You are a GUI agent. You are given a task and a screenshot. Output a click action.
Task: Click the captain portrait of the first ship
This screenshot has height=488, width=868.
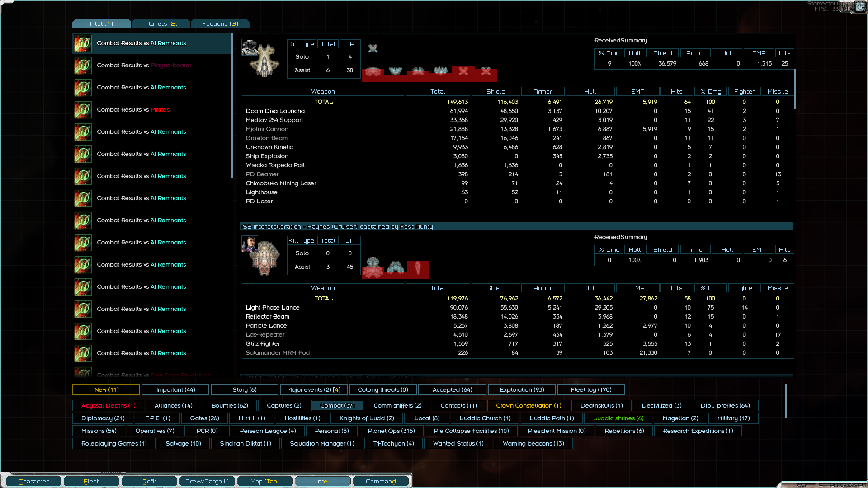click(x=249, y=47)
